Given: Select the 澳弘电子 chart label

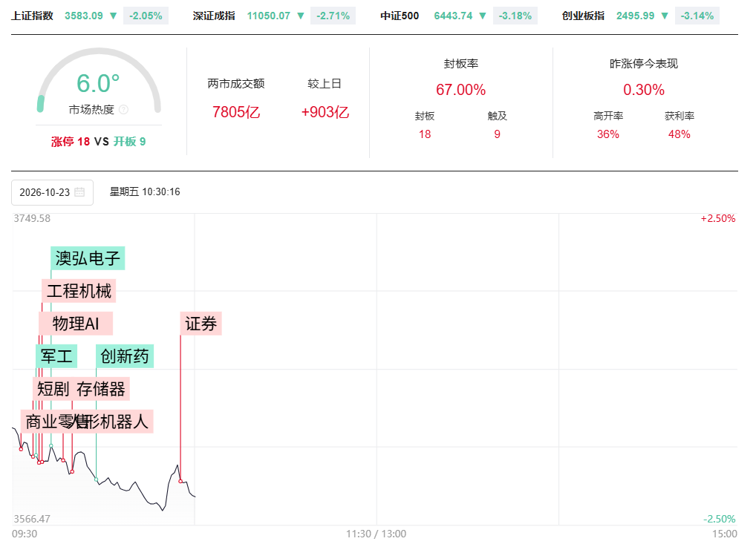Looking at the screenshot, I should (88, 258).
